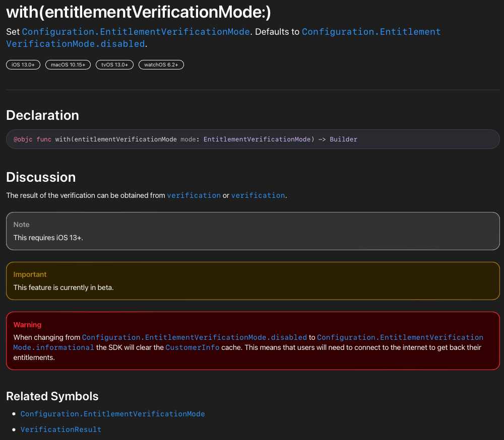Click the Related Symbols heading
Image resolution: width=504 pixels, height=440 pixels.
52,396
